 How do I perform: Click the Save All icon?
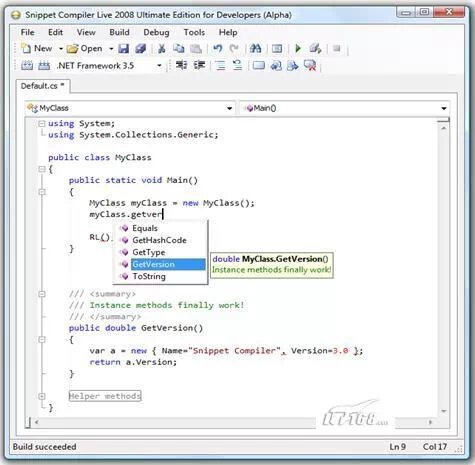point(141,49)
